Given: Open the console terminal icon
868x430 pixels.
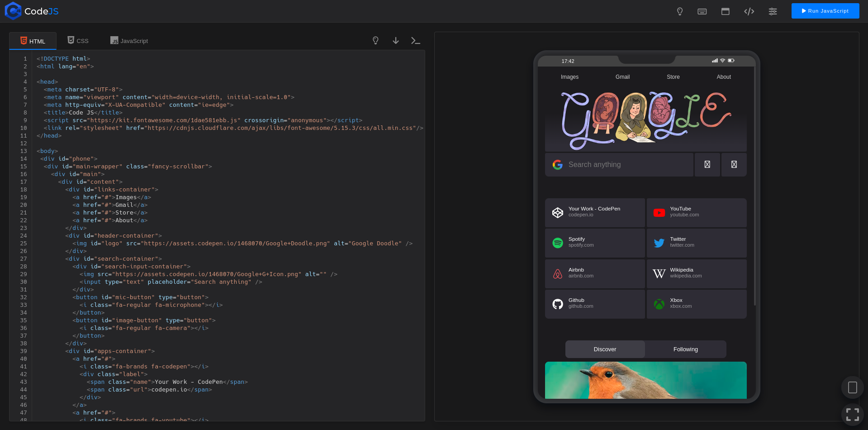Looking at the screenshot, I should [x=416, y=41].
